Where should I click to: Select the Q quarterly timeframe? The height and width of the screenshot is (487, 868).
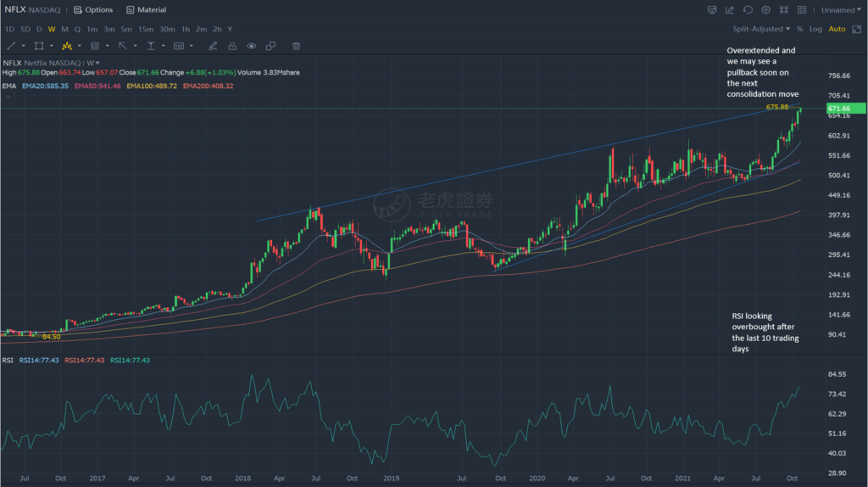click(77, 30)
